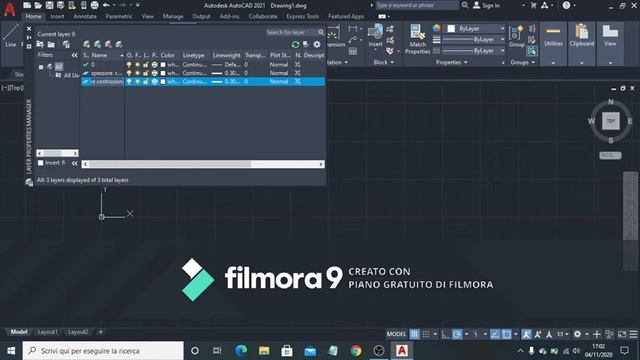Select the Line tool in ribbon
This screenshot has width=640, height=360.
coord(11,36)
